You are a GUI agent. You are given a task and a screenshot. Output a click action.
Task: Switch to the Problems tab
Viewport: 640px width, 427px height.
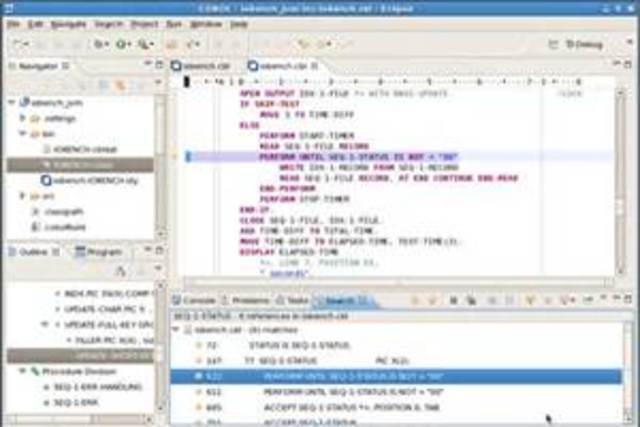pyautogui.click(x=246, y=301)
